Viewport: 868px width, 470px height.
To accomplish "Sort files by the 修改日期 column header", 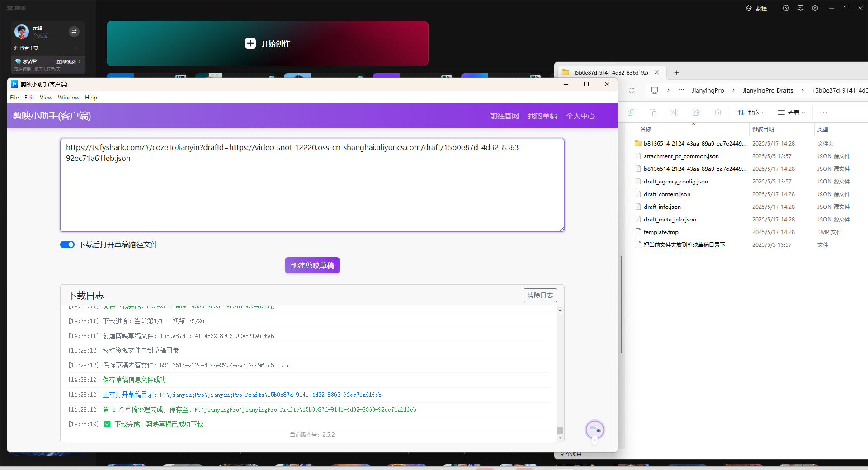I will coord(763,129).
